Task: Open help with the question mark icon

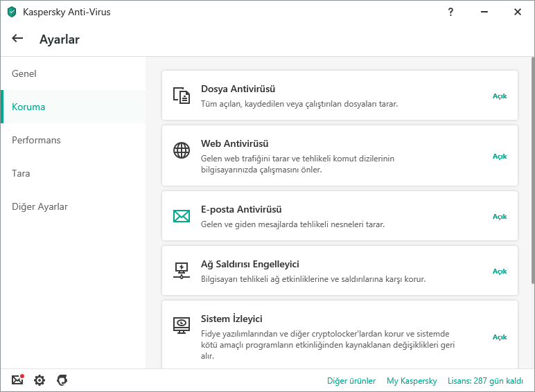Action: 450,12
